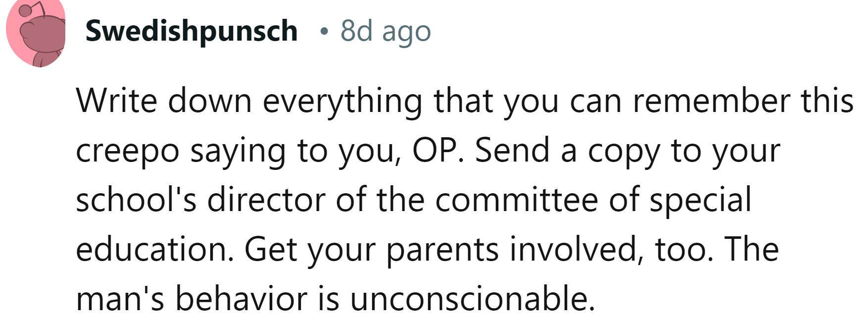
Task: Click the word "special" in the comment
Action: (x=700, y=201)
